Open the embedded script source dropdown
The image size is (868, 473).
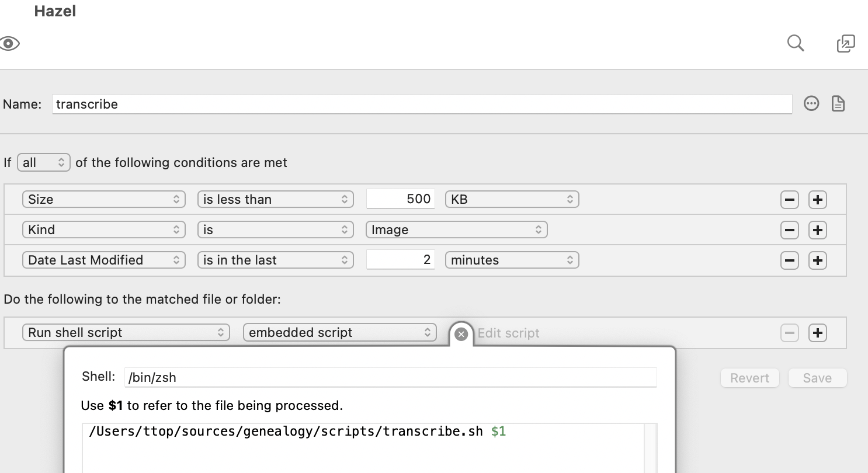point(340,333)
